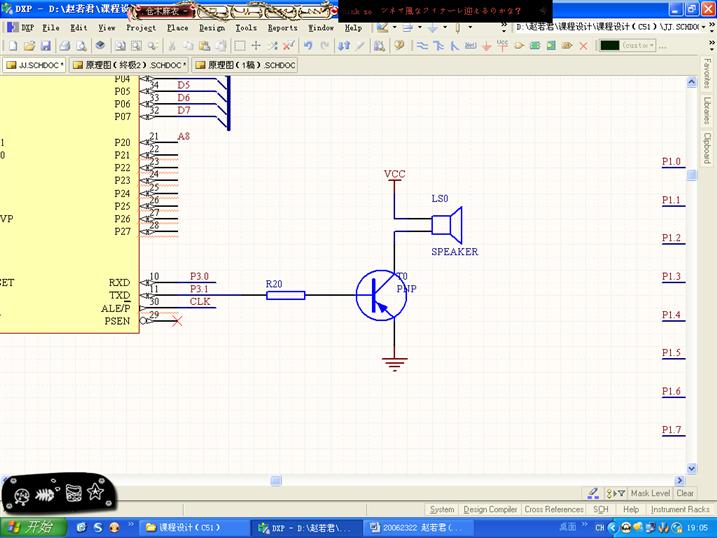Expand the power sources dropdown arrow
The image size is (717, 538).
pos(444,27)
